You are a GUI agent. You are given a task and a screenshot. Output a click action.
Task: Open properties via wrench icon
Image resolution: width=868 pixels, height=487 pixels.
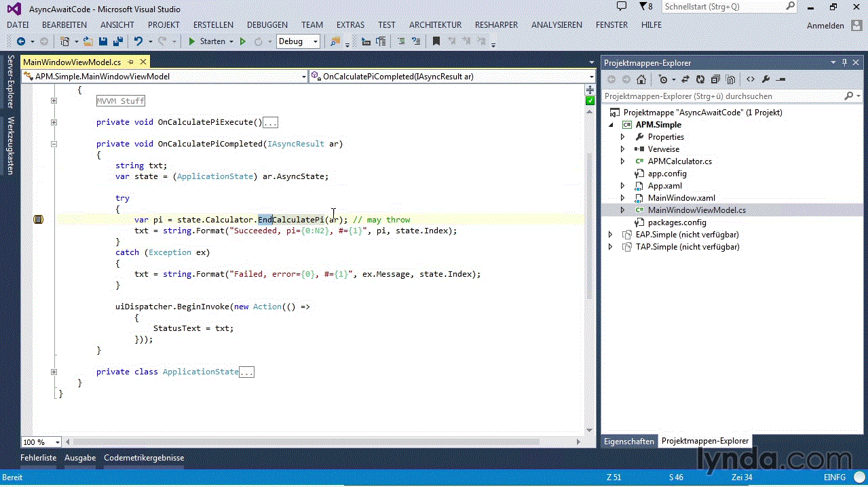(x=766, y=79)
